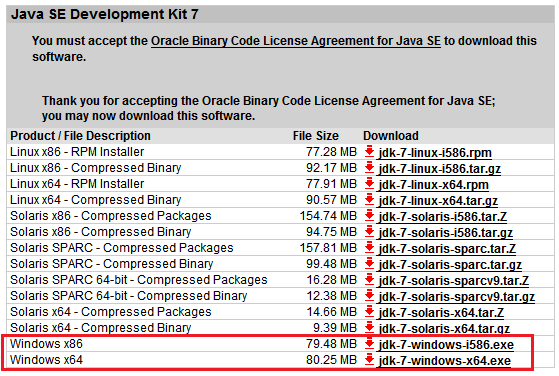This screenshot has height=376, width=559.
Task: Click the 'Linux x86 - RPM Installer' row text
Action: 77,152
